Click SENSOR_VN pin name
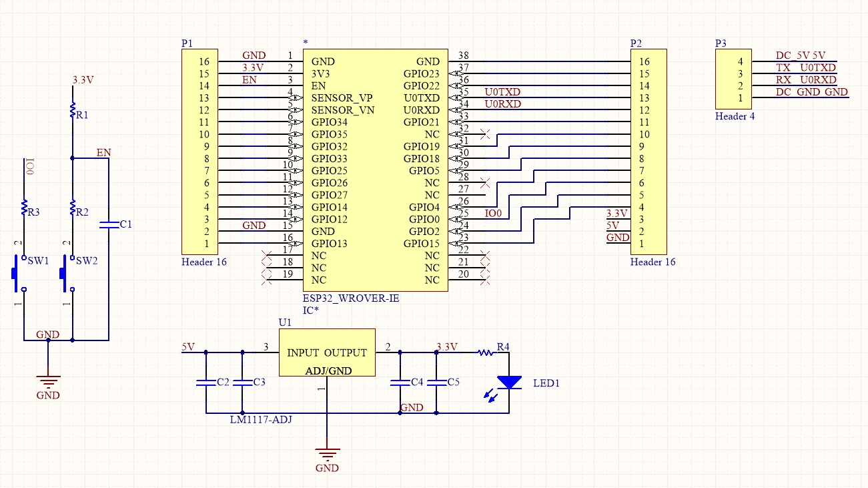 (342, 109)
